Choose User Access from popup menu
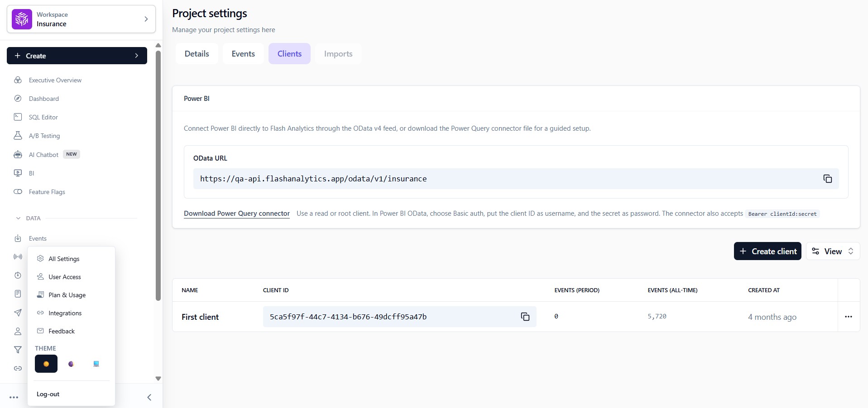The height and width of the screenshot is (408, 868). pyautogui.click(x=64, y=277)
